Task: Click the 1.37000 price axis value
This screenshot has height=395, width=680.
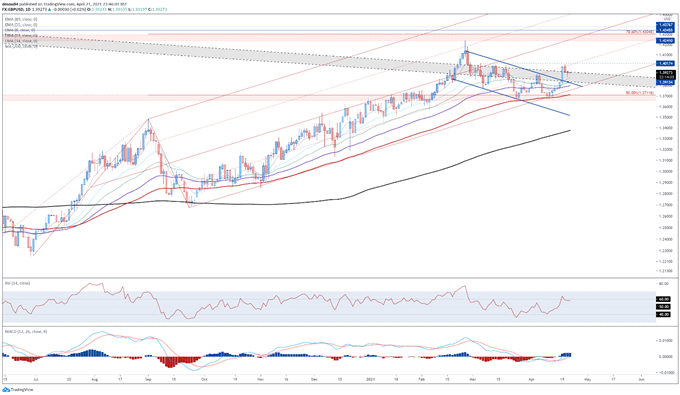Action: (665, 95)
